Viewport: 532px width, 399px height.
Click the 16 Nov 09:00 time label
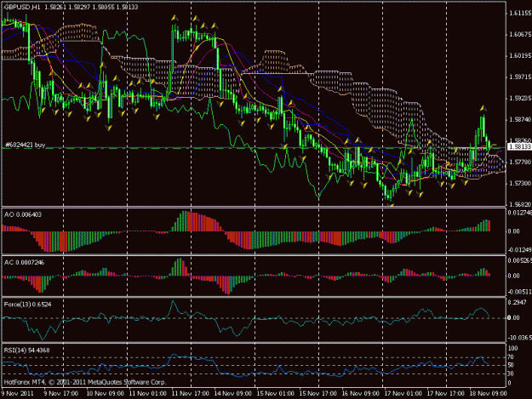click(360, 393)
